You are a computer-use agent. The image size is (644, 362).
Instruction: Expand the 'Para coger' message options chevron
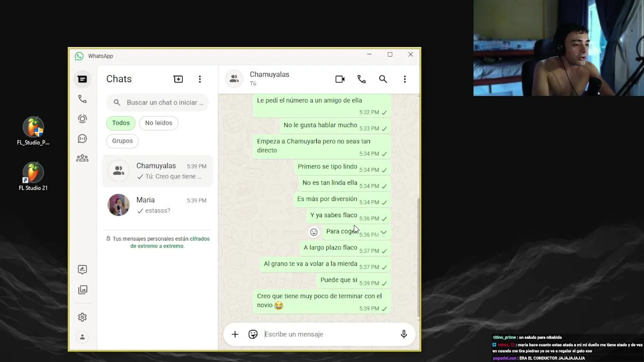383,232
